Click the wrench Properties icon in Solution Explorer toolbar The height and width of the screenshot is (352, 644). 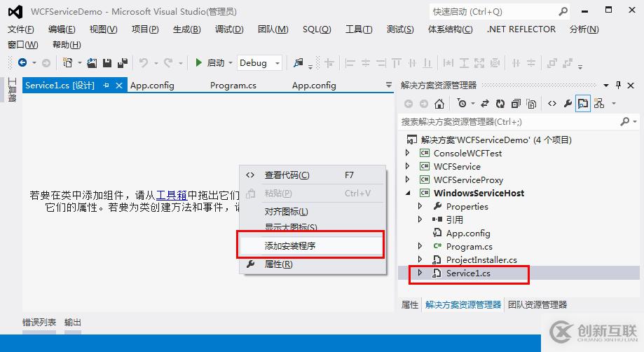tap(568, 104)
